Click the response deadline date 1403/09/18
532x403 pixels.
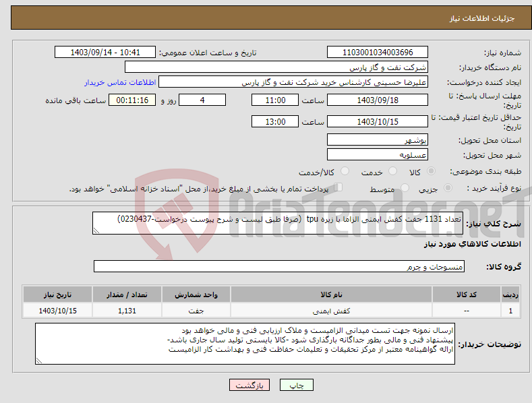[x=378, y=100]
